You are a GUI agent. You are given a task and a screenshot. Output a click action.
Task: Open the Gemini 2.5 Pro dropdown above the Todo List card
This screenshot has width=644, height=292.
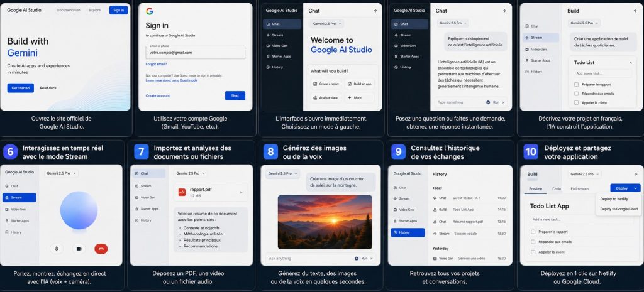(584, 23)
